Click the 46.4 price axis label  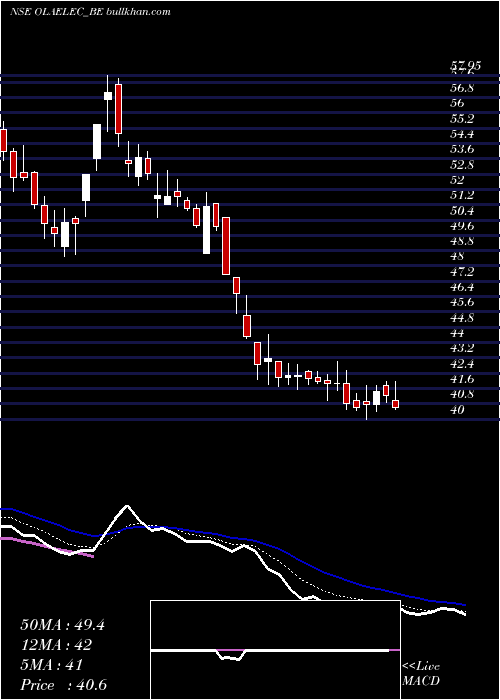pyautogui.click(x=462, y=287)
